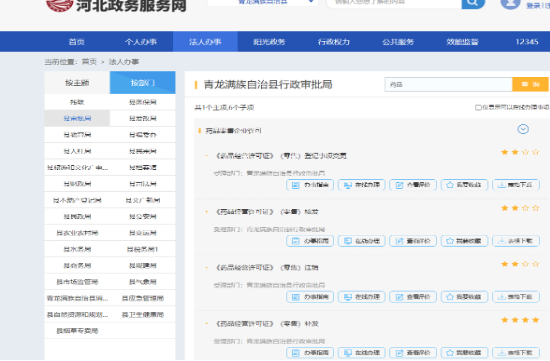
Task: Open the 公共服务 navigation tab
Action: pos(398,42)
